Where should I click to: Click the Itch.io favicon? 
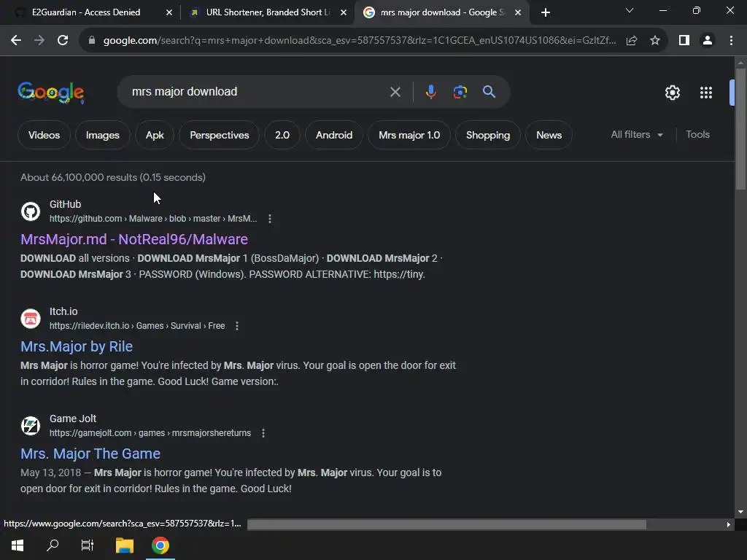click(x=31, y=319)
